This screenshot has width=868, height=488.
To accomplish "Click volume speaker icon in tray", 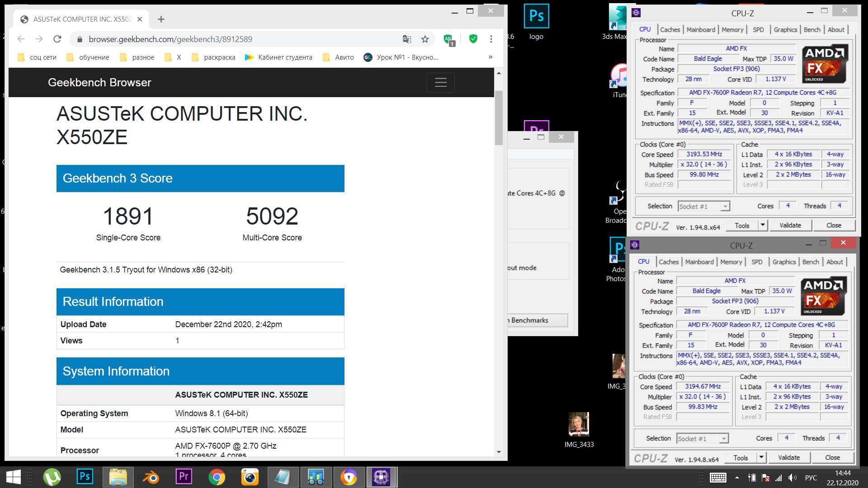I will coord(792,478).
